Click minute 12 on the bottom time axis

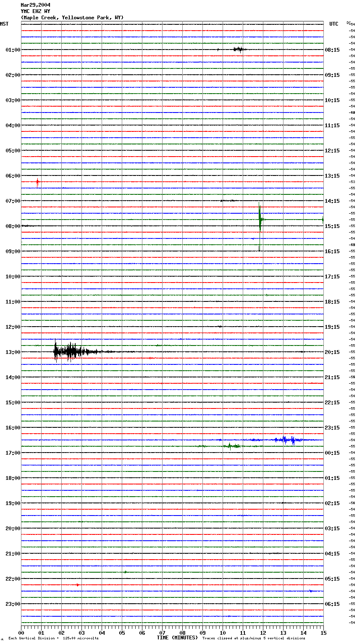click(x=263, y=633)
